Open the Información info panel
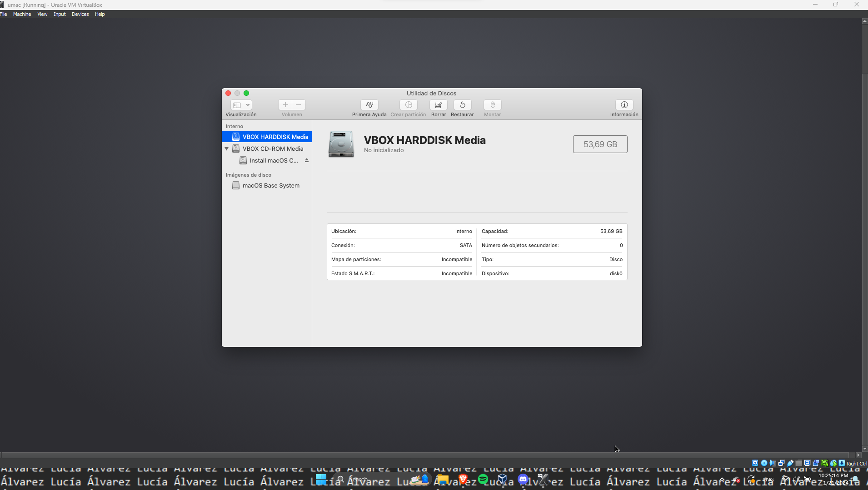 click(x=624, y=105)
